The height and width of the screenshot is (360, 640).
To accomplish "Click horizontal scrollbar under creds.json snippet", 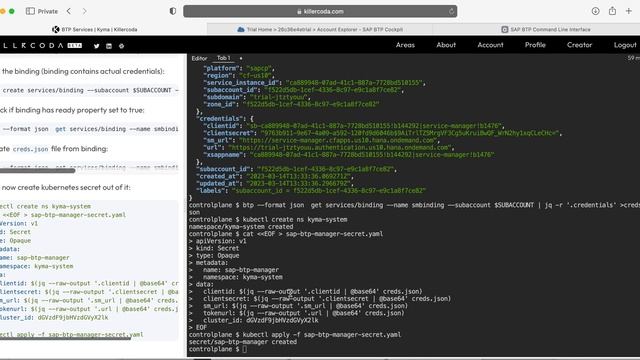I will tap(38, 171).
